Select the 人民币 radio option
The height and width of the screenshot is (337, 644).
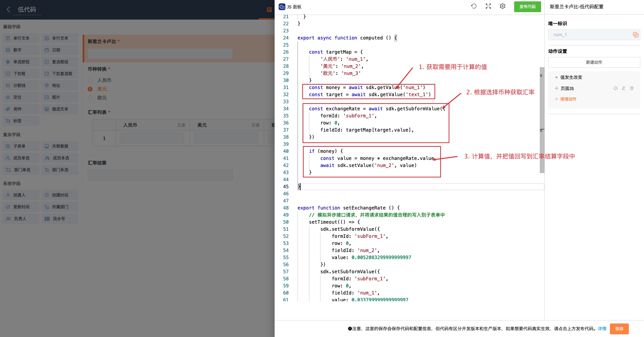tap(90, 80)
